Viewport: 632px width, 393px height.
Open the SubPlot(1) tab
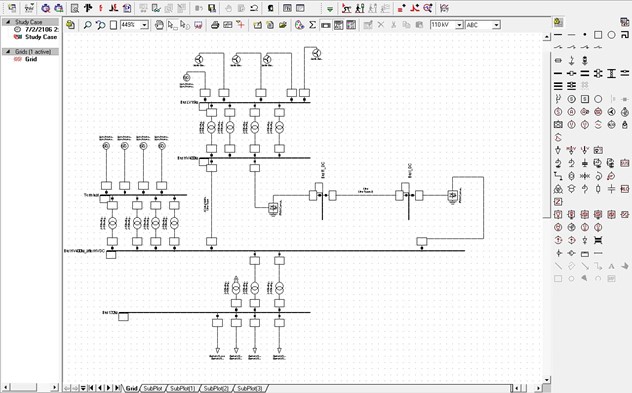click(183, 388)
